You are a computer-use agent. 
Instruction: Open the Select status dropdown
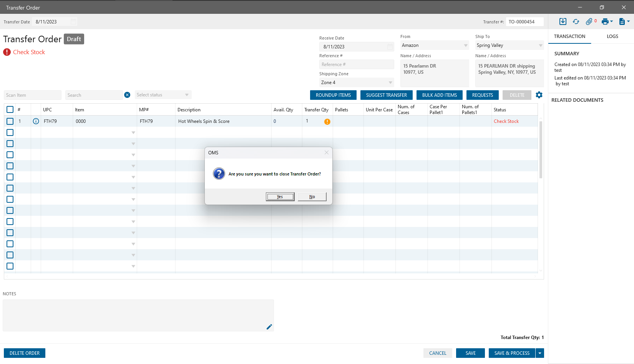point(187,95)
